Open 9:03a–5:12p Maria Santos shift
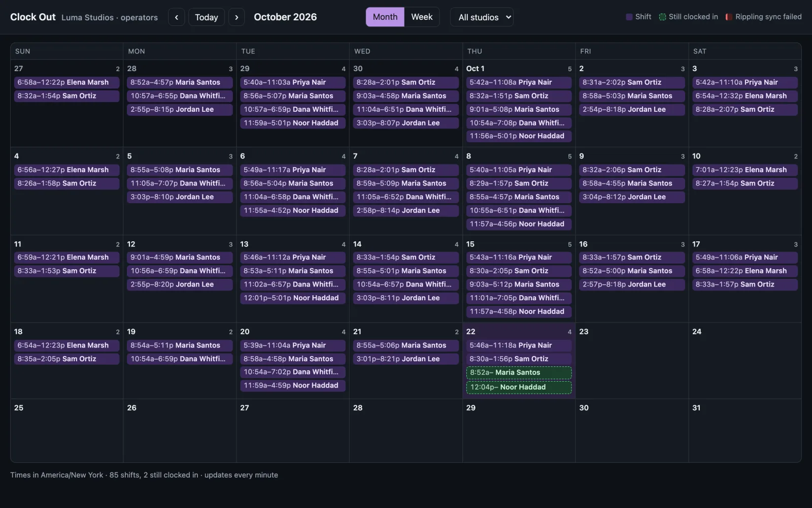This screenshot has width=812, height=508. point(519,284)
